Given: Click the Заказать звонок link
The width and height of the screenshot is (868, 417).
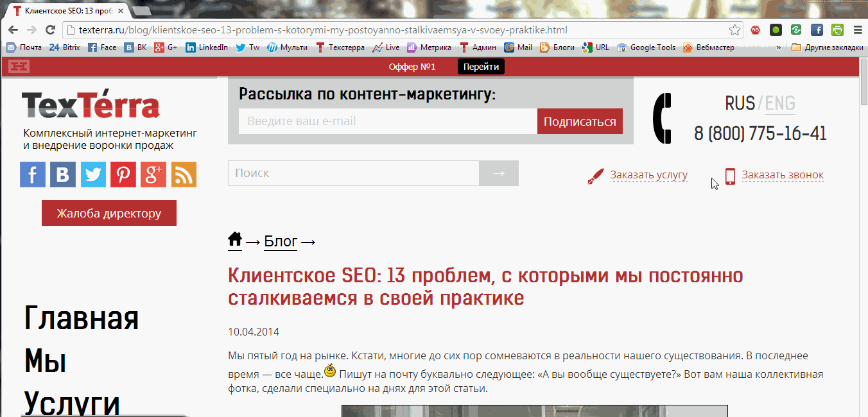Looking at the screenshot, I should point(783,174).
